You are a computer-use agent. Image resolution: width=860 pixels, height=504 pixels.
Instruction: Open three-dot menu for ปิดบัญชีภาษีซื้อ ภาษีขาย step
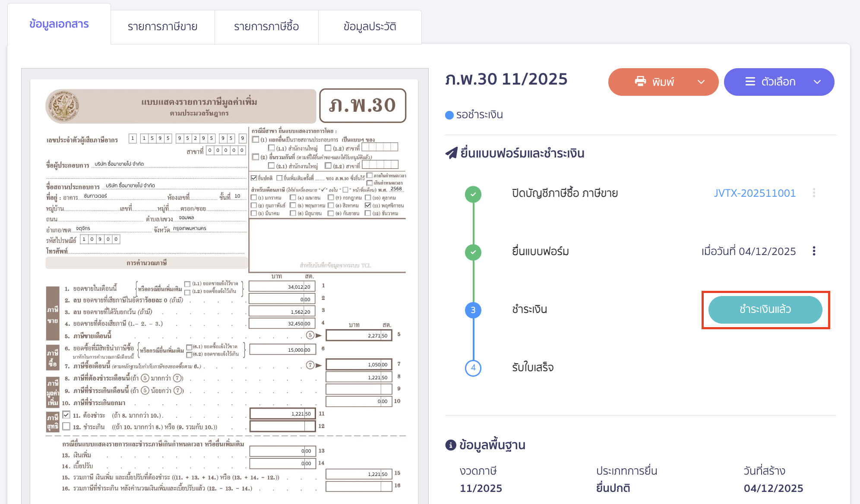tap(814, 193)
